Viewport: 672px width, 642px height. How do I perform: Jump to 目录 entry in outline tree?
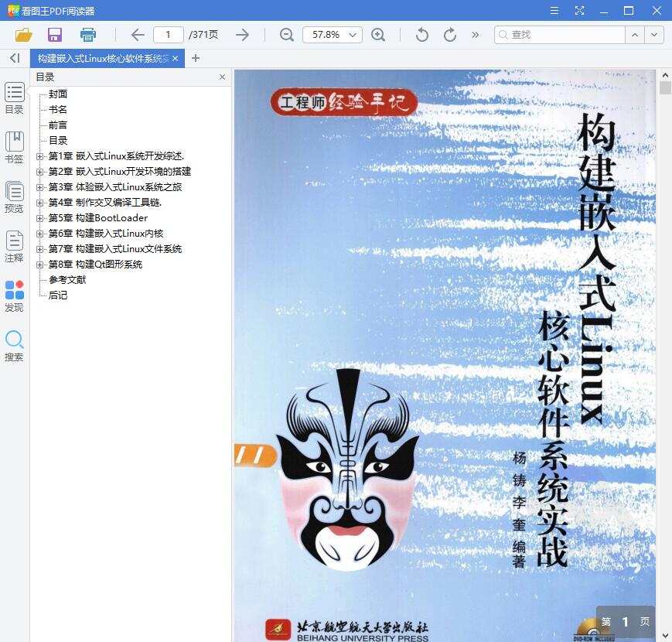tap(58, 140)
